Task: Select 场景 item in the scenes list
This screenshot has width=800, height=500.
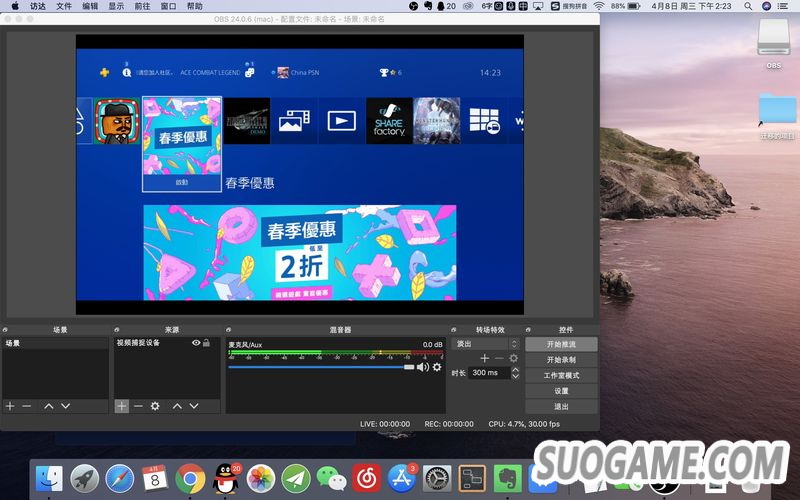Action: [55, 343]
